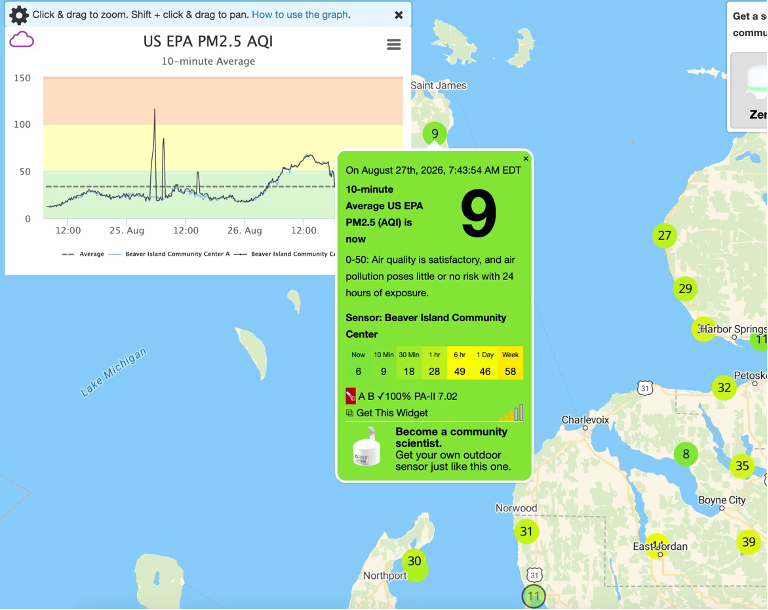Click the 'Northport' map label
The height and width of the screenshot is (610, 768).
click(384, 576)
